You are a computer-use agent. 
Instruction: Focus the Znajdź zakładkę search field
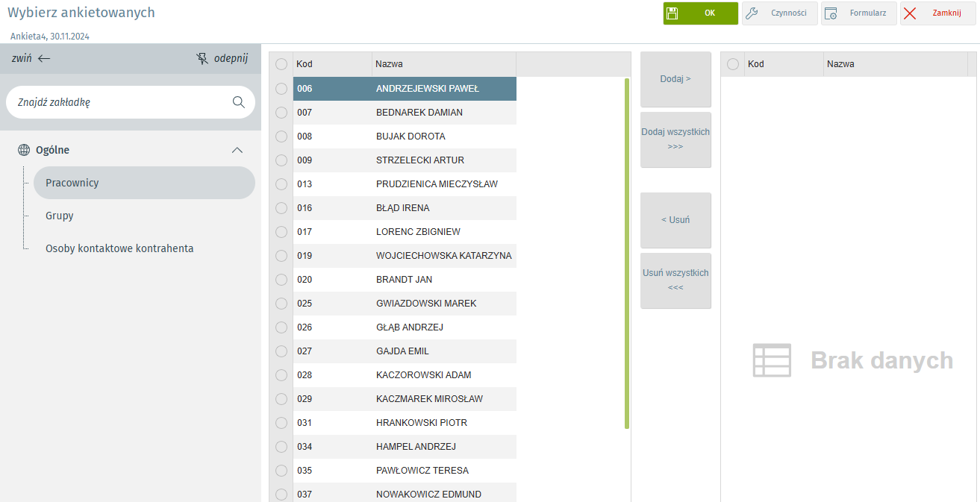[119, 102]
